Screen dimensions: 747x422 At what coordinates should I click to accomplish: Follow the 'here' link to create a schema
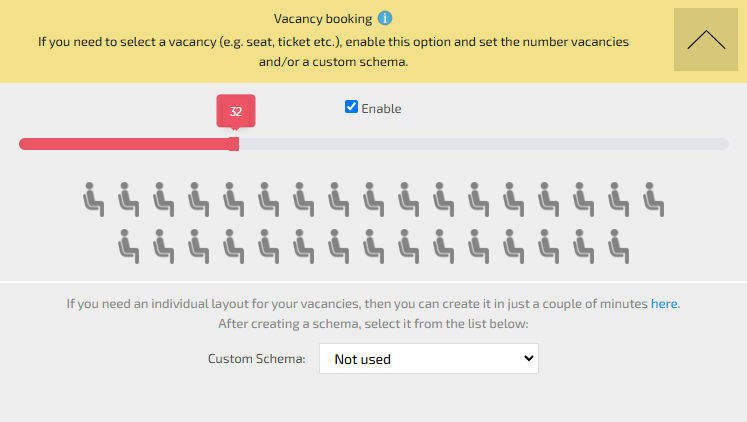(664, 303)
